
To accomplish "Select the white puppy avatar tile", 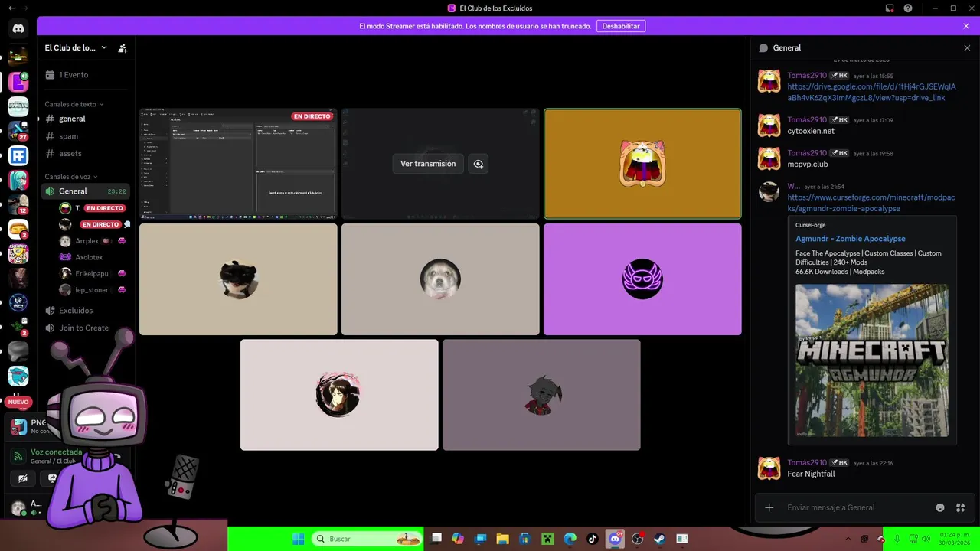I will tap(440, 279).
